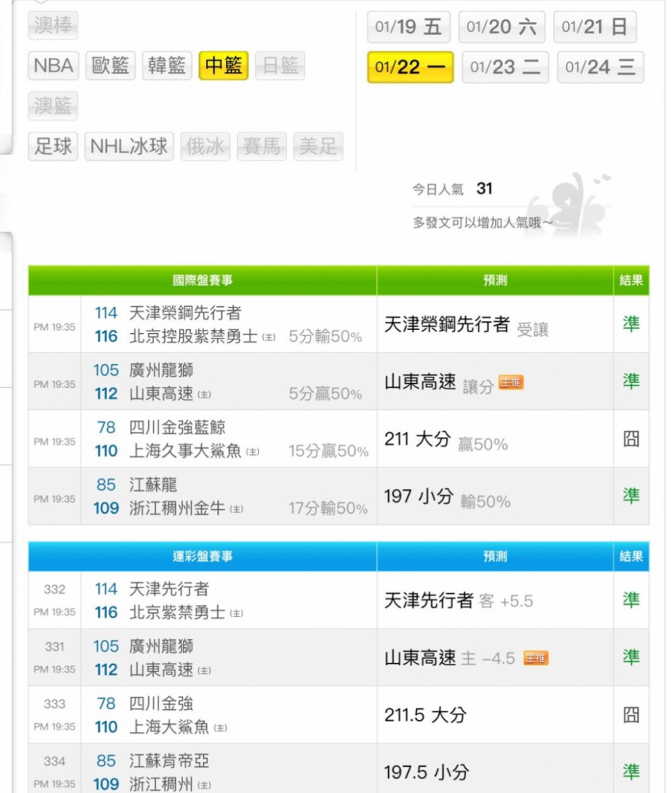The width and height of the screenshot is (672, 793).
Task: Click game number 332
Action: click(x=55, y=589)
